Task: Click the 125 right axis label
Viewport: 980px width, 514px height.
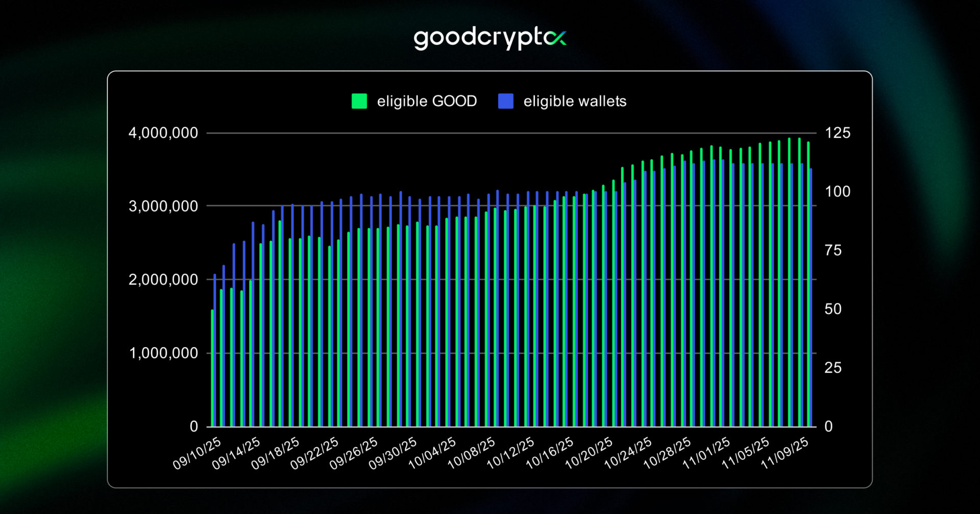Action: (838, 133)
